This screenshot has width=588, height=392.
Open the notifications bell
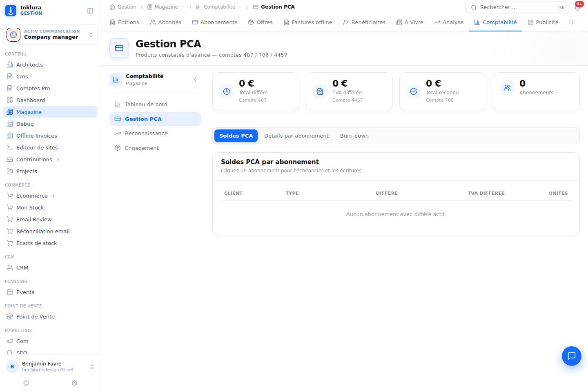tap(577, 7)
